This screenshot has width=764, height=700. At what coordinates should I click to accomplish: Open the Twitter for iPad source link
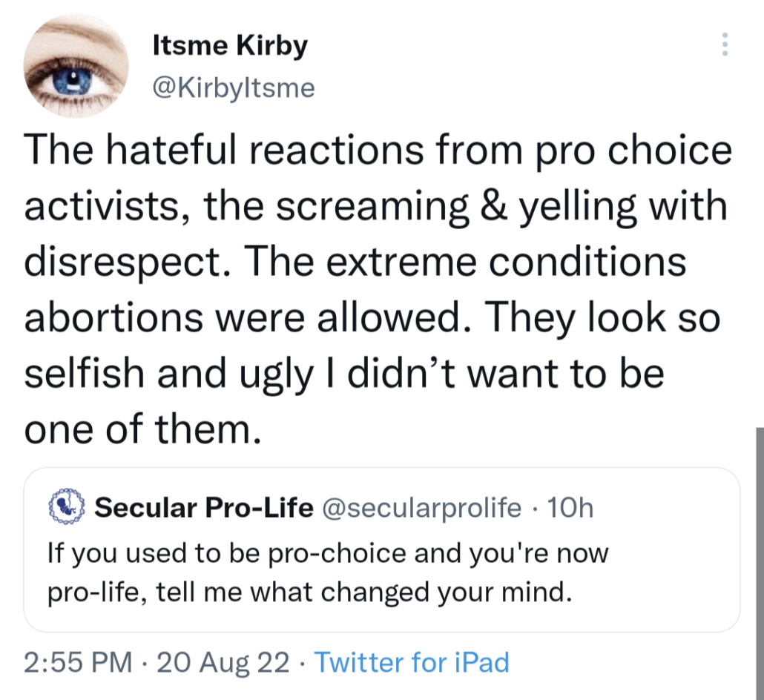tap(412, 661)
